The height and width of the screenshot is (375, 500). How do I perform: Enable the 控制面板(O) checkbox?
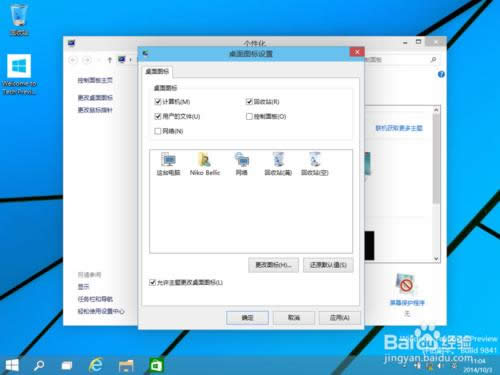pyautogui.click(x=249, y=116)
